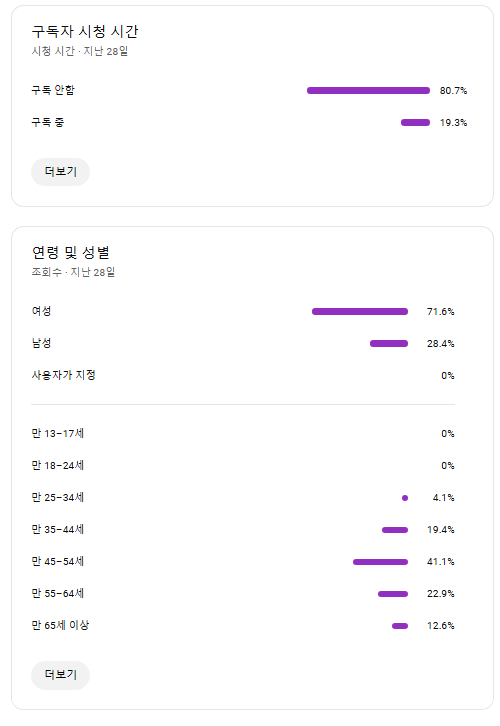Click the 사용자가 지정 row label

pyautogui.click(x=63, y=375)
